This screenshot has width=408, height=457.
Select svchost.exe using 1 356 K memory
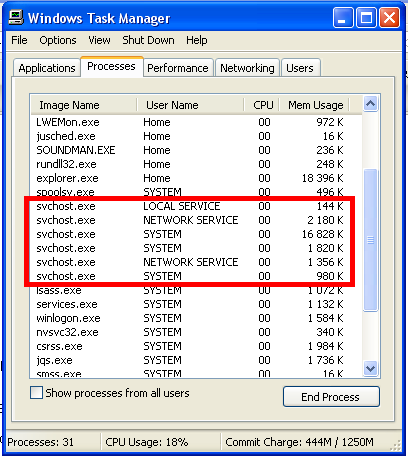196,262
